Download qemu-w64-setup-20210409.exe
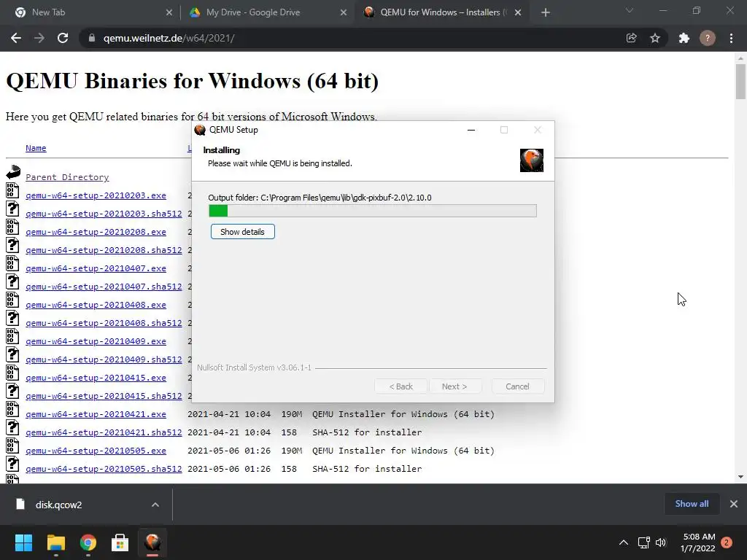This screenshot has height=560, width=747. (96, 341)
